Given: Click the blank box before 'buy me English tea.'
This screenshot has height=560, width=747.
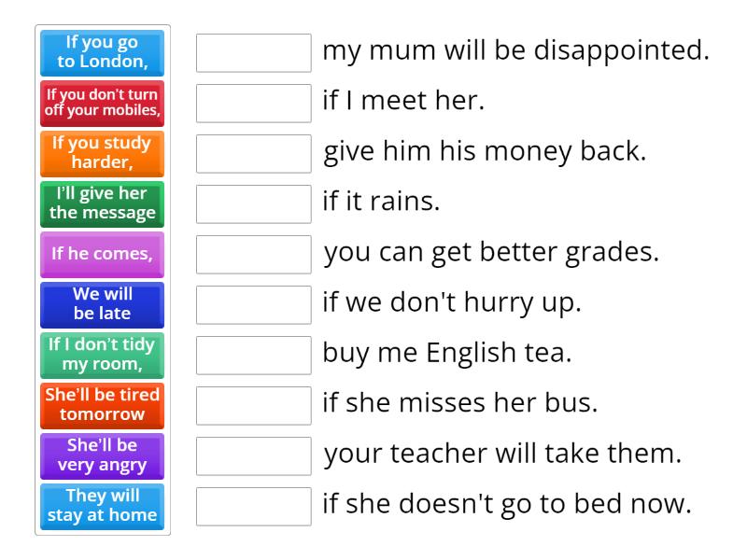Looking at the screenshot, I should pyautogui.click(x=254, y=356).
